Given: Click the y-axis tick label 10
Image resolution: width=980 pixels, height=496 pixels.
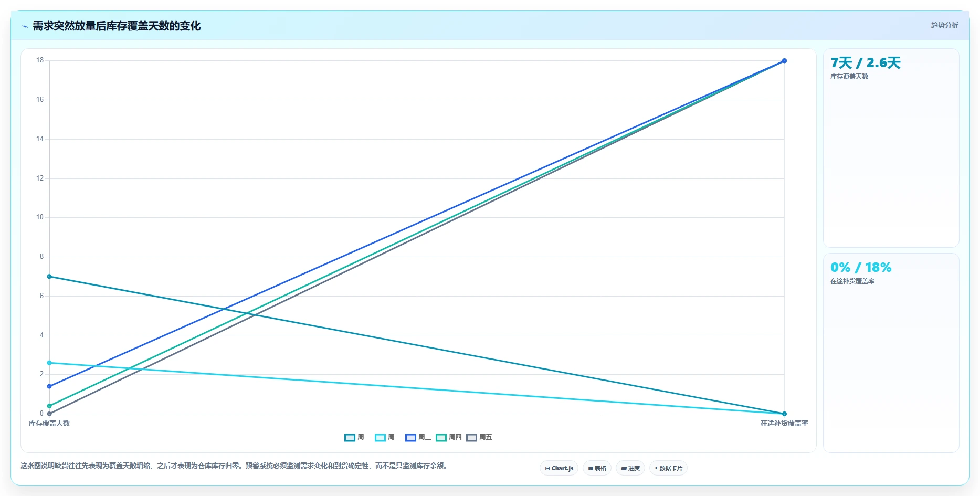Looking at the screenshot, I should [x=40, y=217].
